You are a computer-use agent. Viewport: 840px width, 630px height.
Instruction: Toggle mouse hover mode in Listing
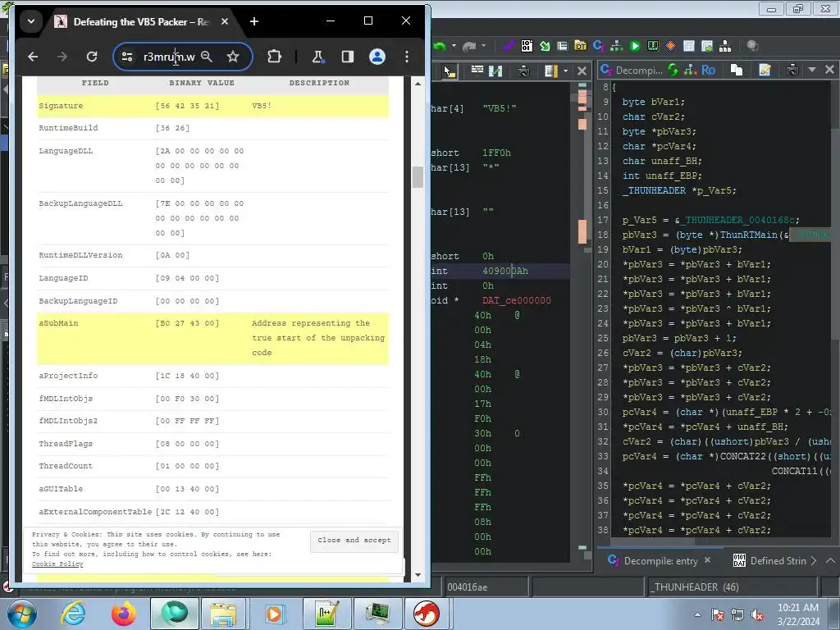(449, 71)
